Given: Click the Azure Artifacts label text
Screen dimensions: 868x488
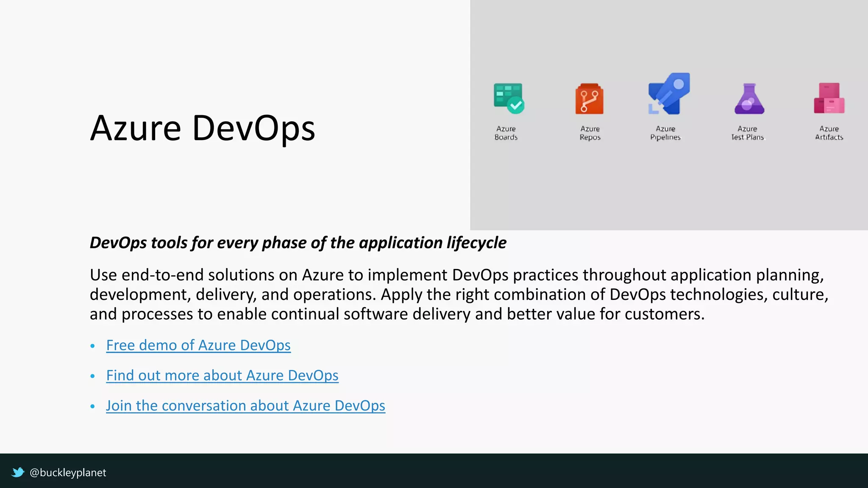Looking at the screenshot, I should pyautogui.click(x=829, y=133).
